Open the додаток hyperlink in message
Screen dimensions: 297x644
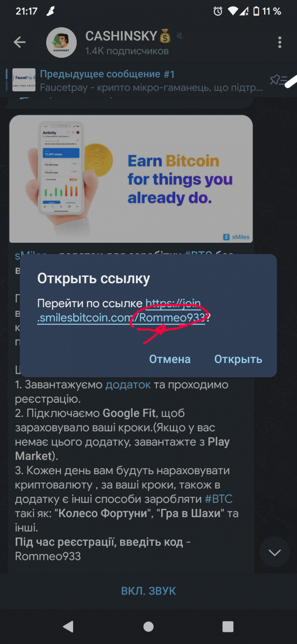128,385
